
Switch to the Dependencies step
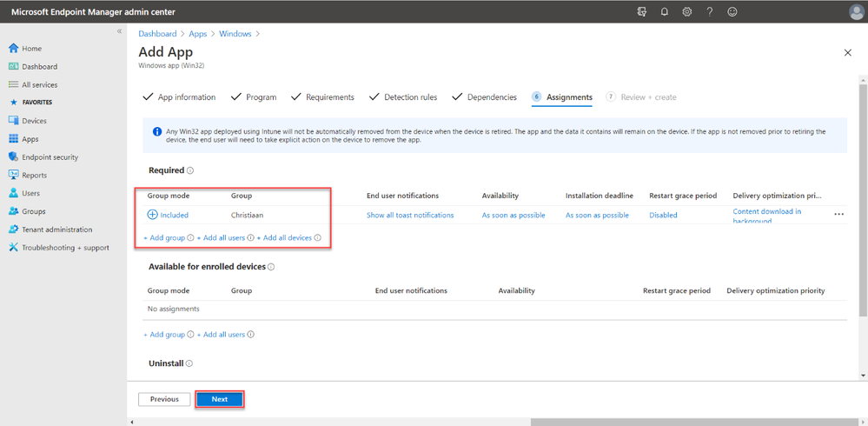484,97
